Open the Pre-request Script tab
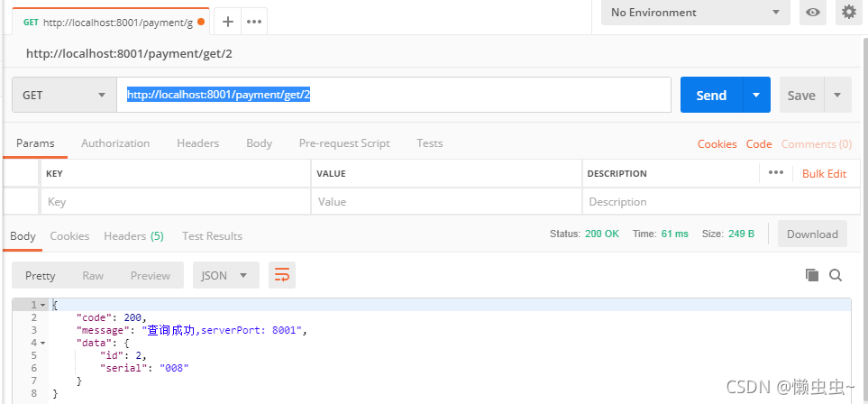Image resolution: width=868 pixels, height=404 pixels. [x=344, y=143]
